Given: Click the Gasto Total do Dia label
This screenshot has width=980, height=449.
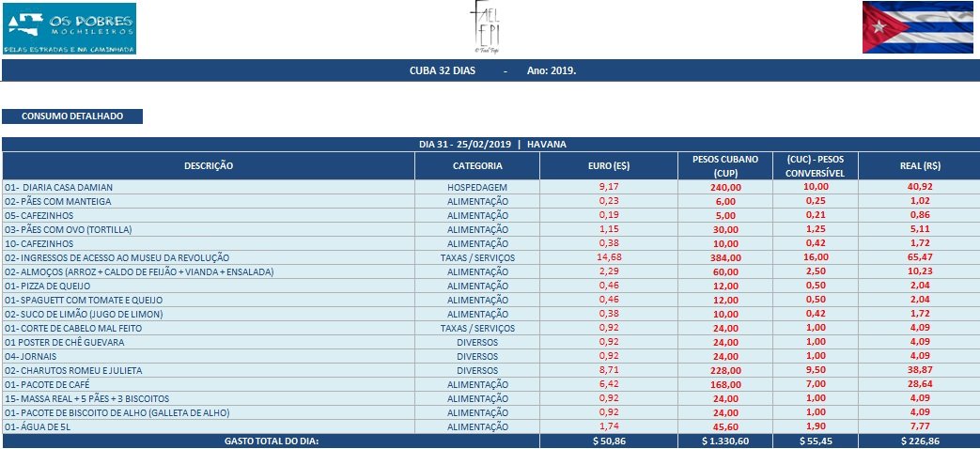Looking at the screenshot, I should point(271,441).
